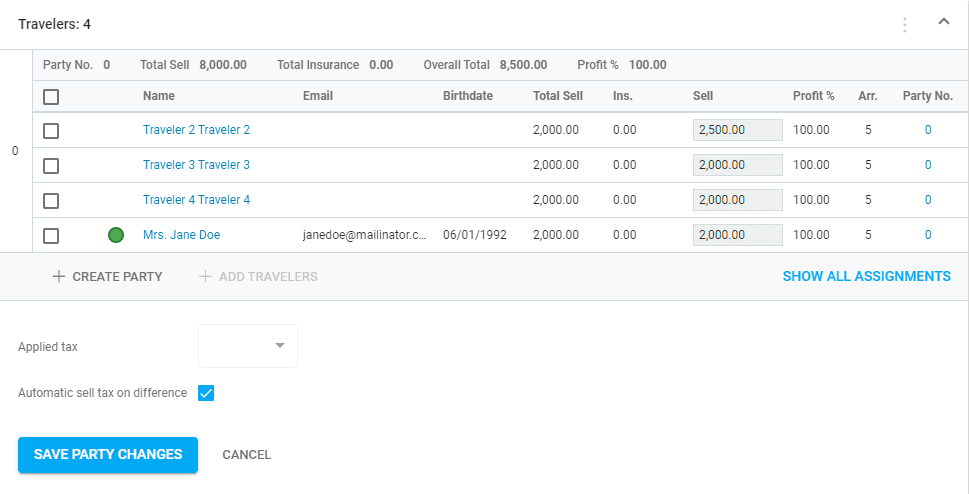Select the Mrs. Jane Doe row checkbox
The width and height of the screenshot is (969, 494).
pos(51,236)
